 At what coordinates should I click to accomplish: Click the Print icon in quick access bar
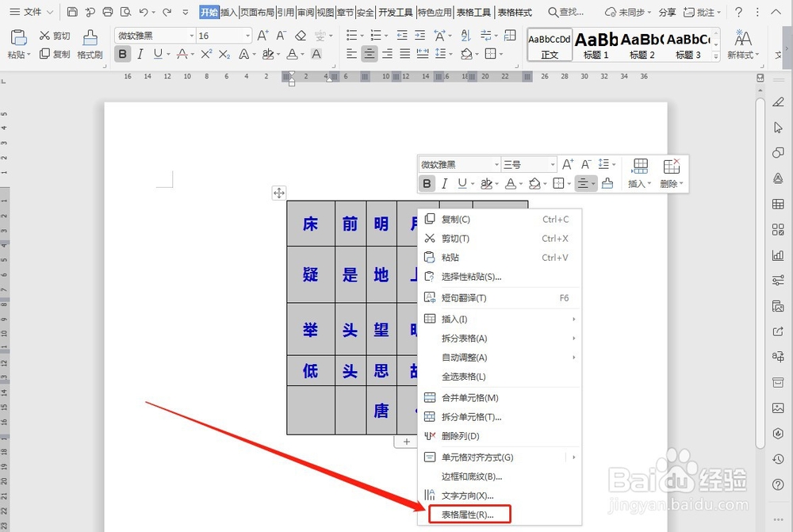pos(108,12)
